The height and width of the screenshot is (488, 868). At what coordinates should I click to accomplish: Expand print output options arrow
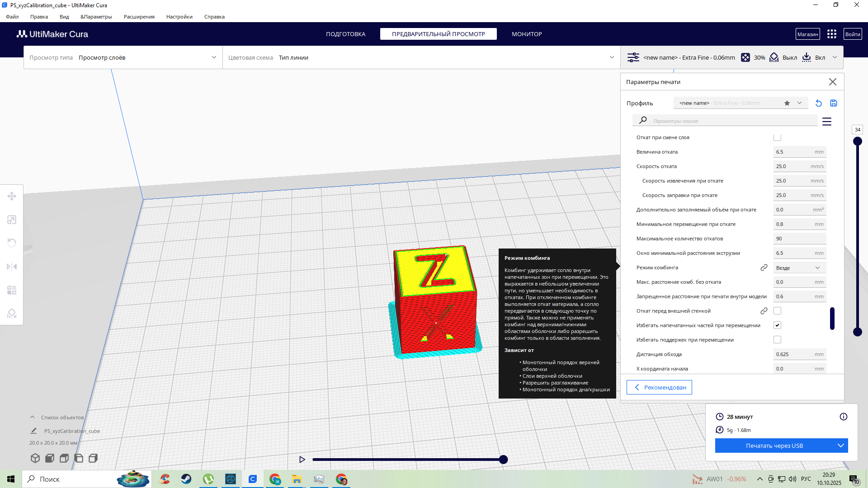point(840,446)
